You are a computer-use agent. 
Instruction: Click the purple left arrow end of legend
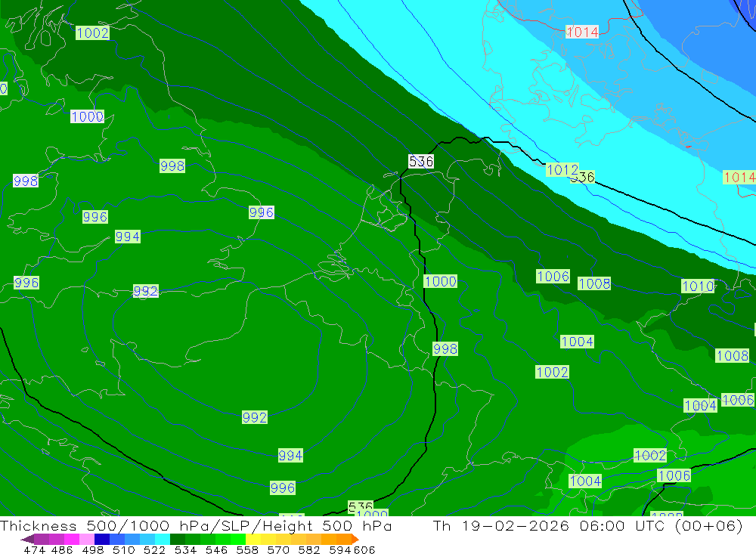(x=27, y=539)
